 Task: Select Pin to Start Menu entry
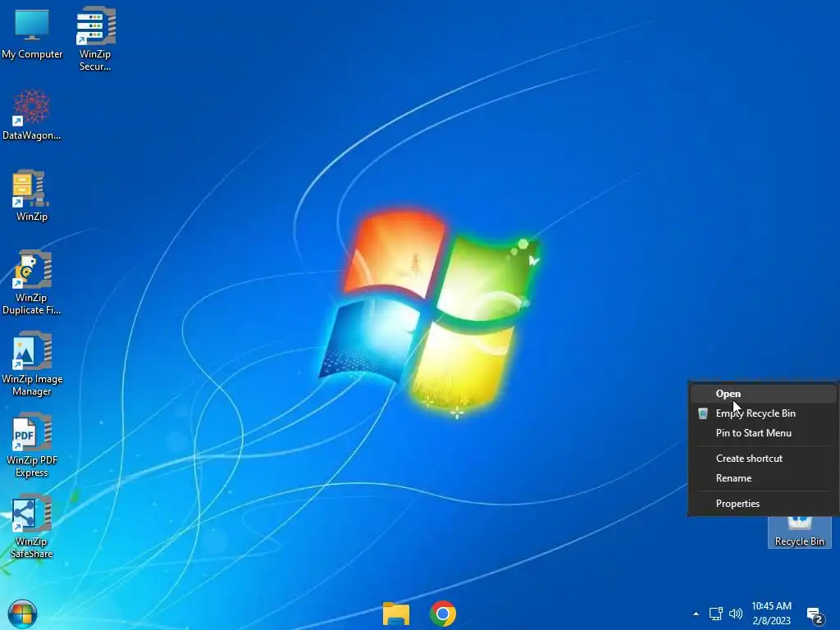pyautogui.click(x=764, y=433)
